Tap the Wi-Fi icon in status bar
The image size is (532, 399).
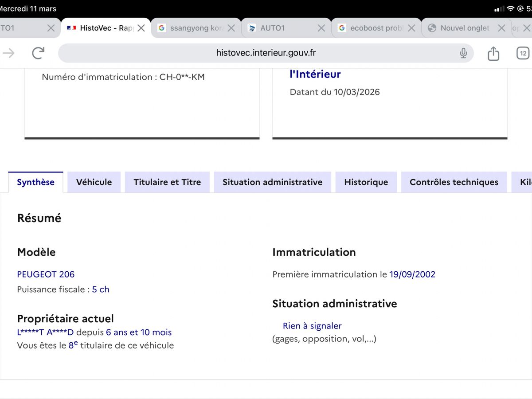coord(510,9)
